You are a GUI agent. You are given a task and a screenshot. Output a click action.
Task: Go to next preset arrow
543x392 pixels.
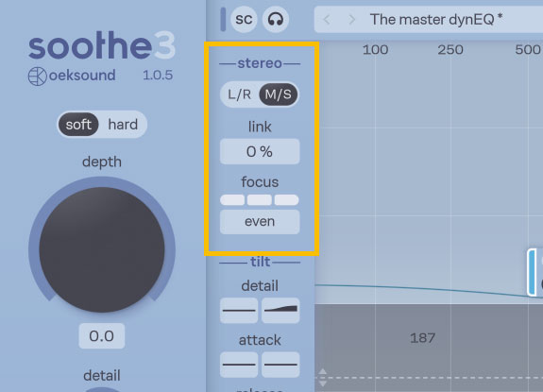click(x=351, y=20)
